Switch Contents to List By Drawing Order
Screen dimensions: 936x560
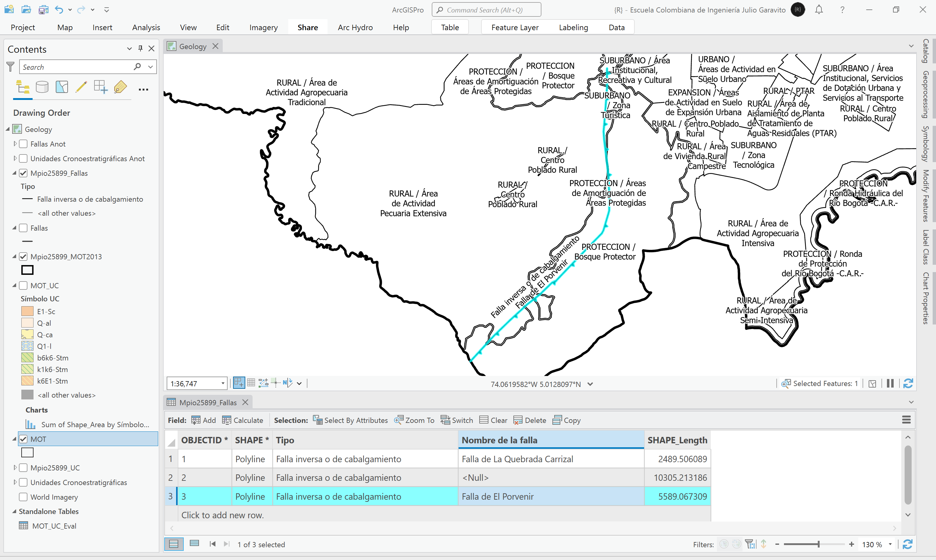tap(23, 87)
